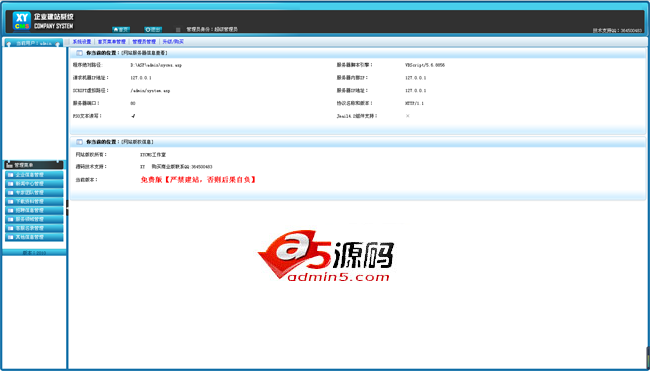Click the /admin/system.asp virtual path
Viewport: 650px width, 371px height.
click(150, 90)
